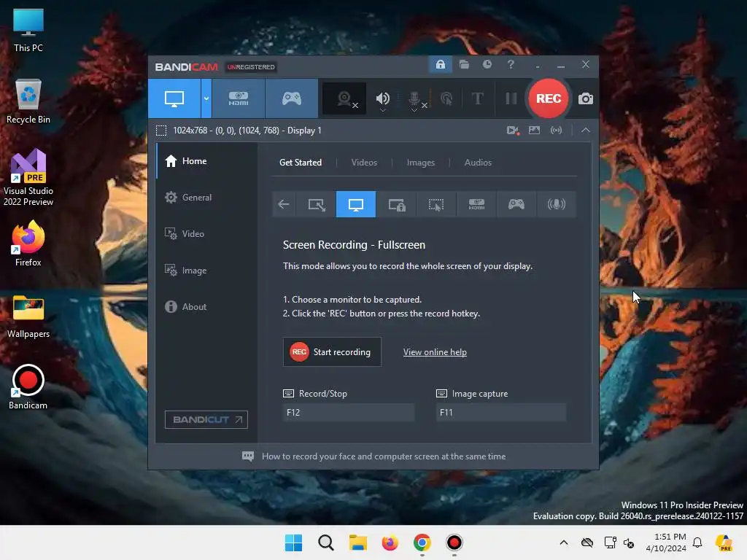The width and height of the screenshot is (747, 560).
Task: Click the taskbar clock showing 1:51 PM
Action: (665, 542)
